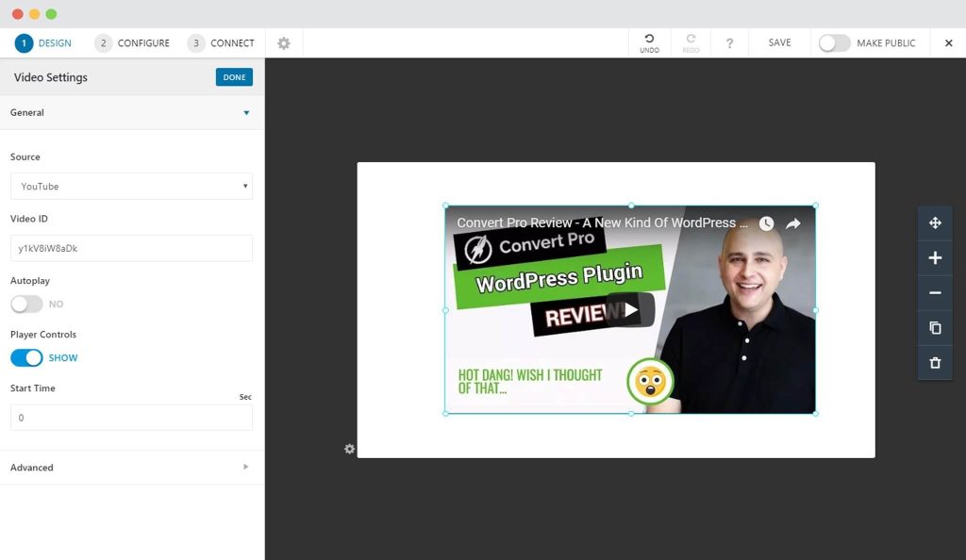Turn on the Autoplay toggle

(26, 304)
